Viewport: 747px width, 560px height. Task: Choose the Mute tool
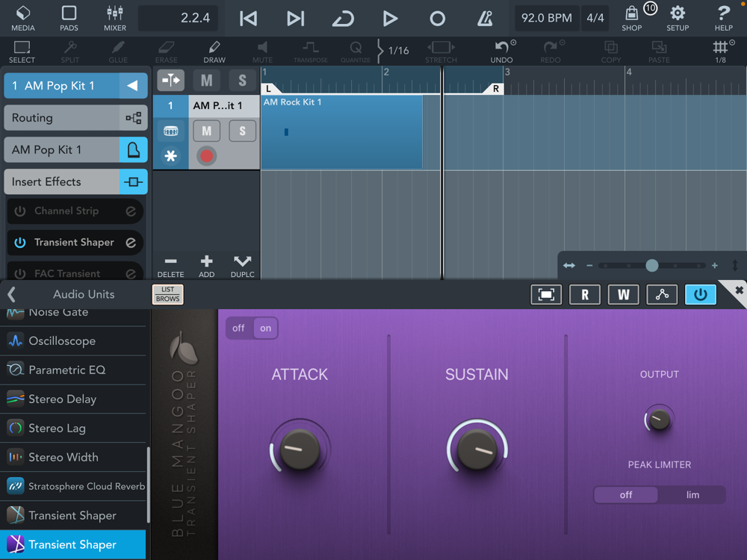pyautogui.click(x=262, y=52)
